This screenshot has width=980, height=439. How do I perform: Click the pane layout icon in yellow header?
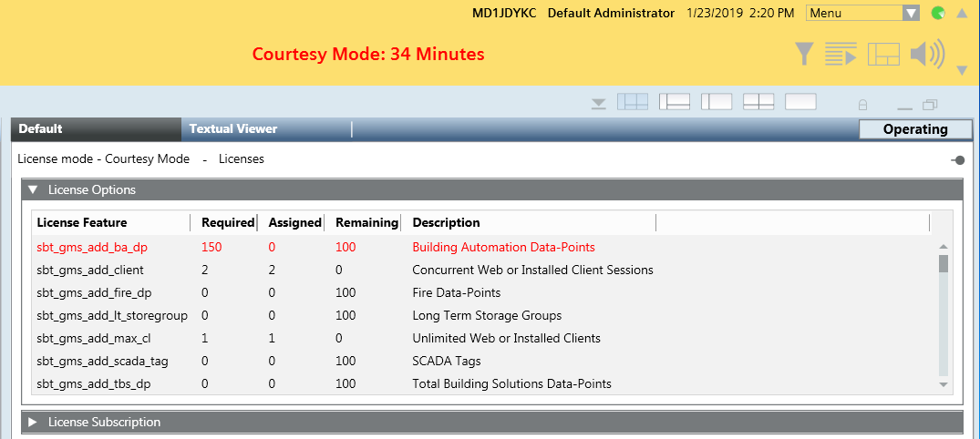(883, 55)
